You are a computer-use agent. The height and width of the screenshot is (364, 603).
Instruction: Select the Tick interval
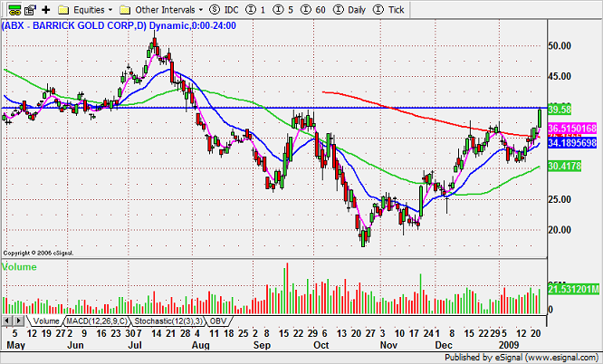pyautogui.click(x=388, y=10)
